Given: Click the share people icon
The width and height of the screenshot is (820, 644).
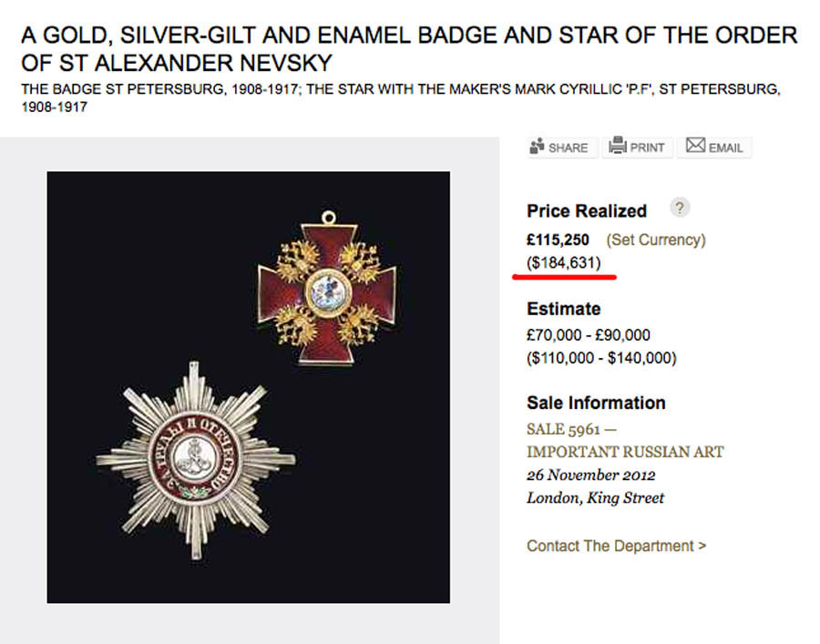Looking at the screenshot, I should 538,146.
